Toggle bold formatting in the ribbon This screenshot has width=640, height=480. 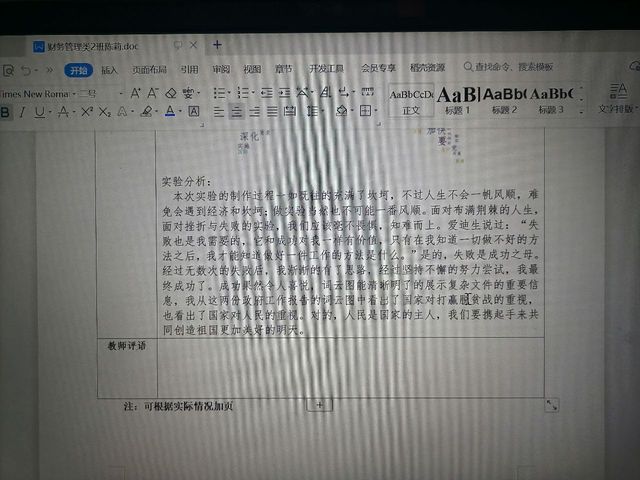(x=5, y=112)
